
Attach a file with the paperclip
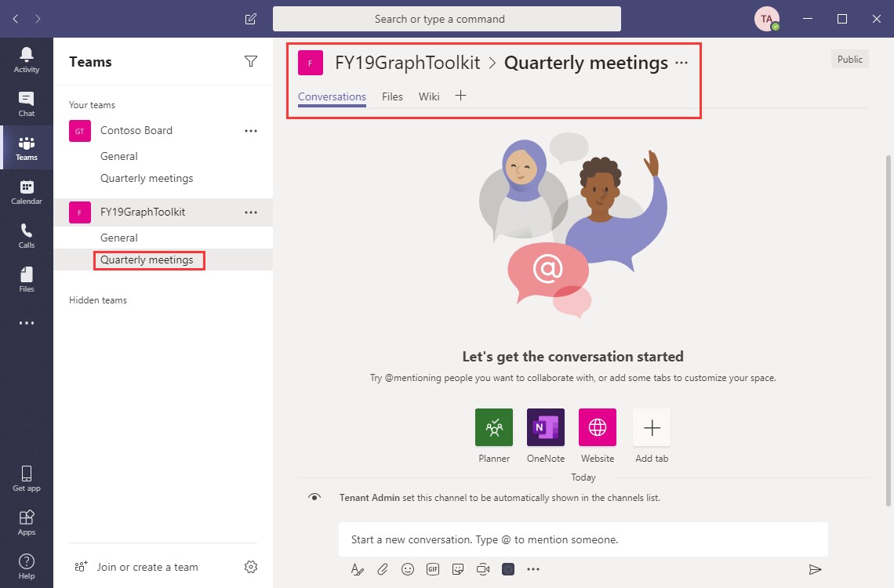click(x=383, y=568)
